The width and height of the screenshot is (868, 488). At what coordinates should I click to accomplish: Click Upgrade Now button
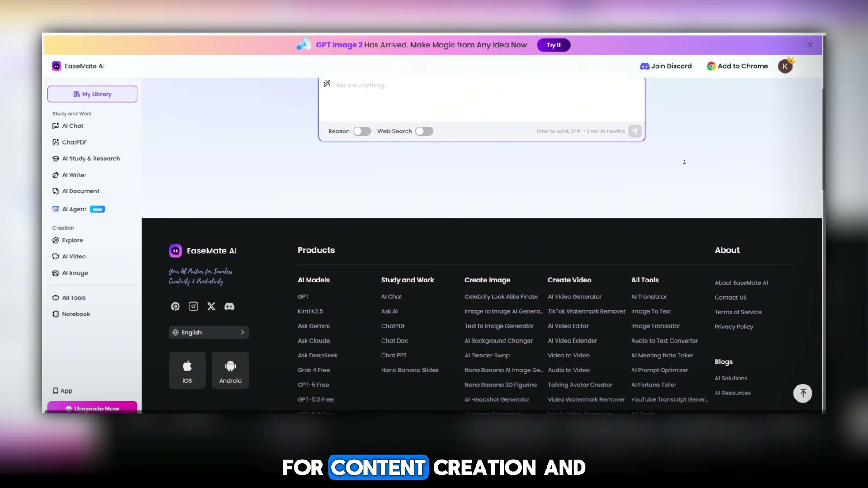[92, 407]
